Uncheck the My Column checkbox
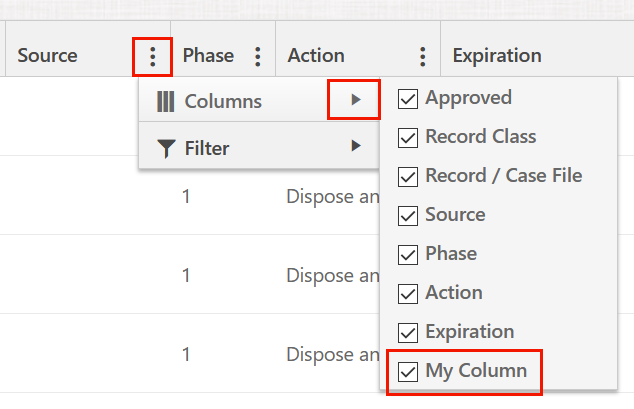Image resolution: width=634 pixels, height=409 pixels. coord(408,371)
